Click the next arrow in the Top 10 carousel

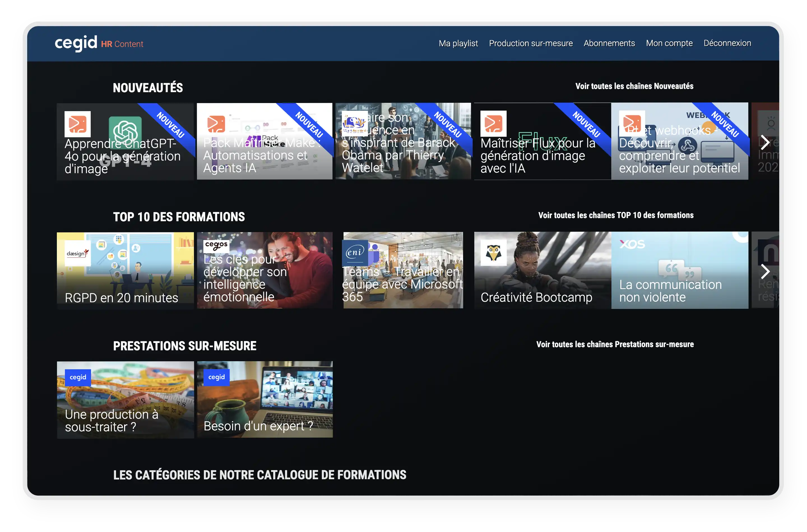[765, 271]
